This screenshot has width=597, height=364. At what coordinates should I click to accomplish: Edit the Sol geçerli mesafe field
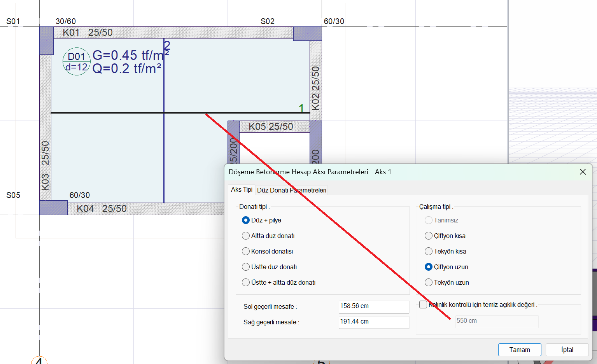pyautogui.click(x=374, y=306)
